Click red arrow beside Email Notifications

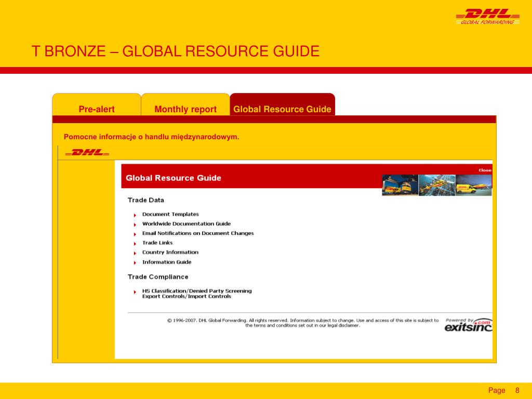click(135, 234)
